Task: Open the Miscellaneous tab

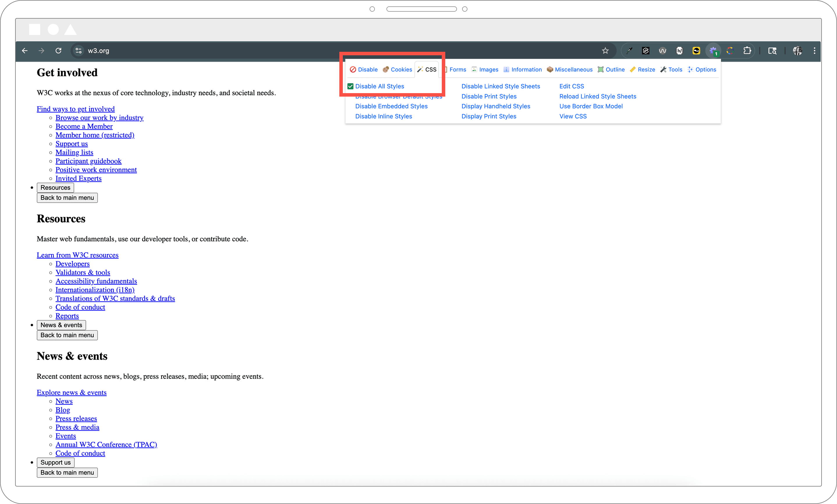Action: click(x=570, y=70)
